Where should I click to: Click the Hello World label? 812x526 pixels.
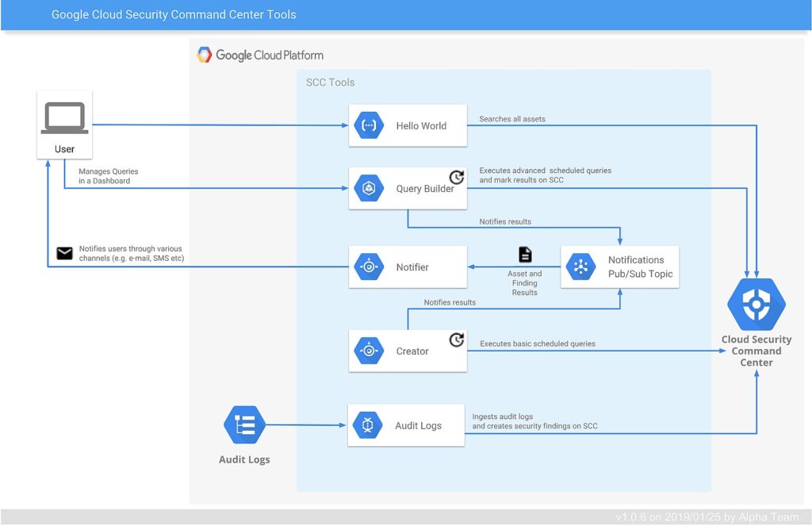[x=421, y=126]
